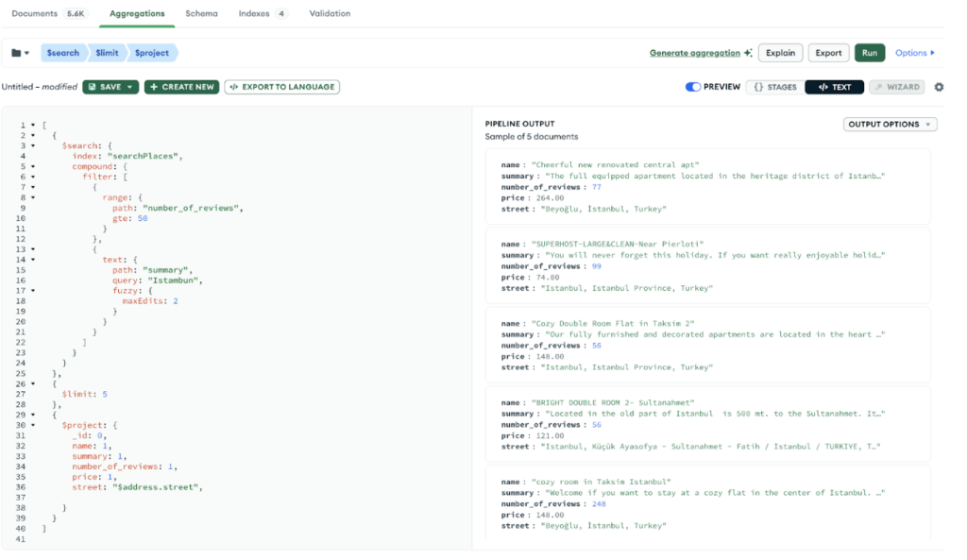967x560 pixels.
Task: Run the aggregation pipeline
Action: pyautogui.click(x=870, y=53)
